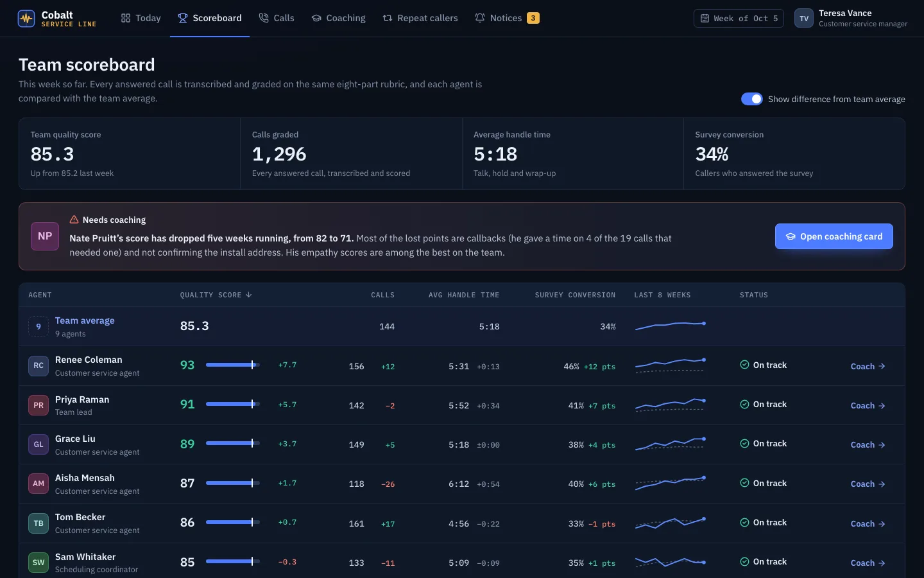924x578 pixels.
Task: Click Sam Whitaker's SW avatar
Action: 38,563
